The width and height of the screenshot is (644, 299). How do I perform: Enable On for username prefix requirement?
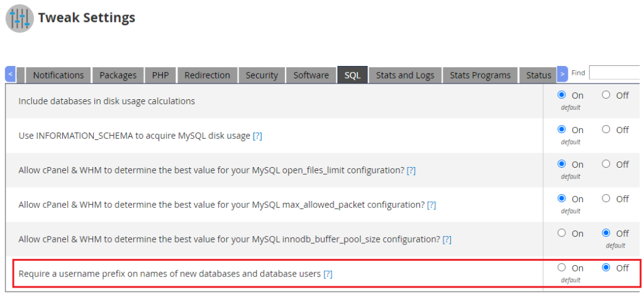(x=562, y=268)
